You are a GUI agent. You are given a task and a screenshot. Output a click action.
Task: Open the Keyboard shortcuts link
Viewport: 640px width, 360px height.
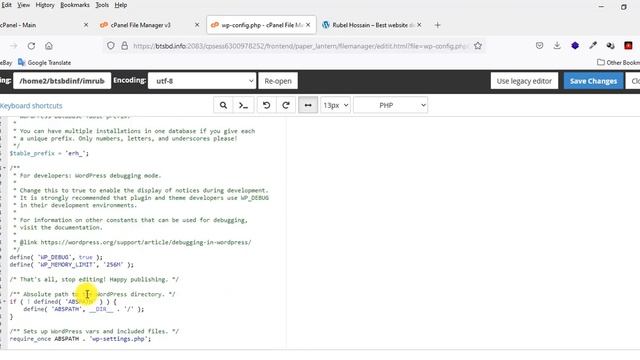[31, 106]
